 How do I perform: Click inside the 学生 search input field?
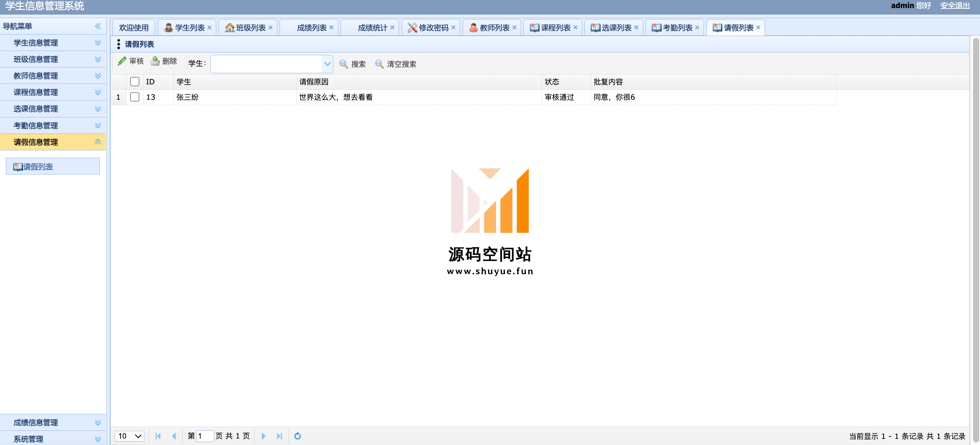[x=267, y=64]
